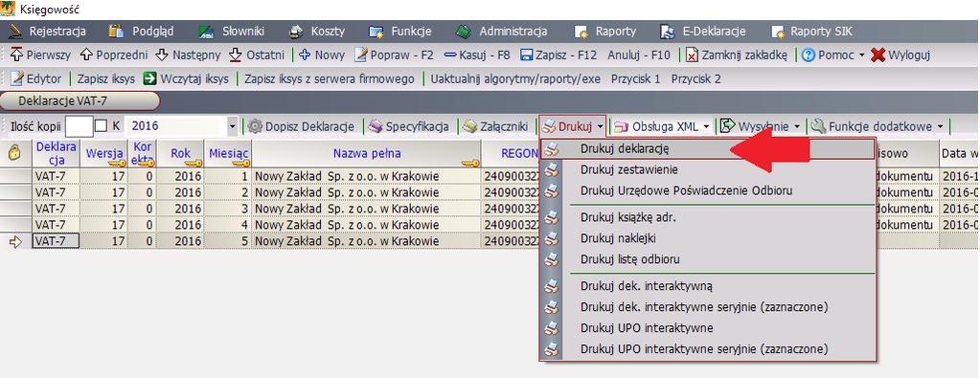The image size is (980, 378).
Task: Select Drukuj UPO interaktywne seryjnie (zaznaczone)
Action: (708, 348)
